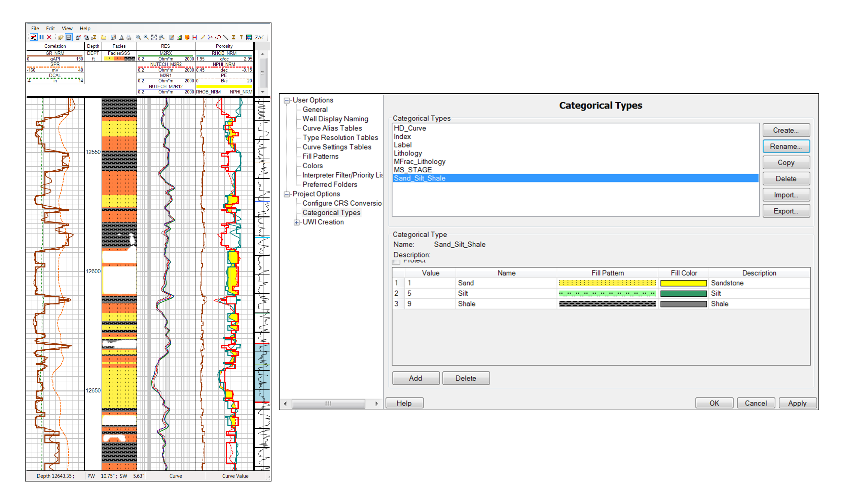
Task: Zoom in on the well log
Action: pyautogui.click(x=138, y=37)
